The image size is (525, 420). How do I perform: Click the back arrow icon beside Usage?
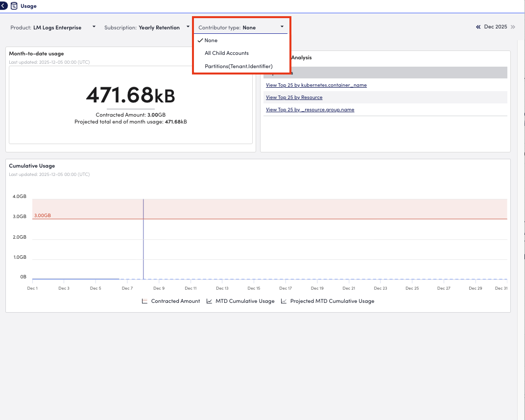(4, 6)
